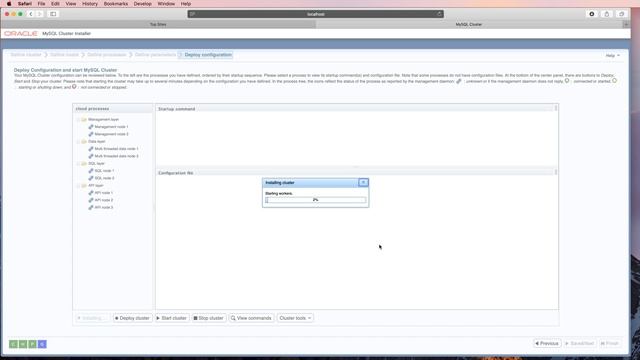Click the Management layer folder icon

point(84,120)
